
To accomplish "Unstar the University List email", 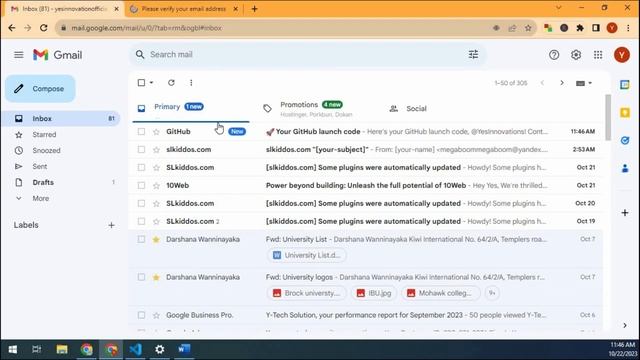I will click(156, 240).
